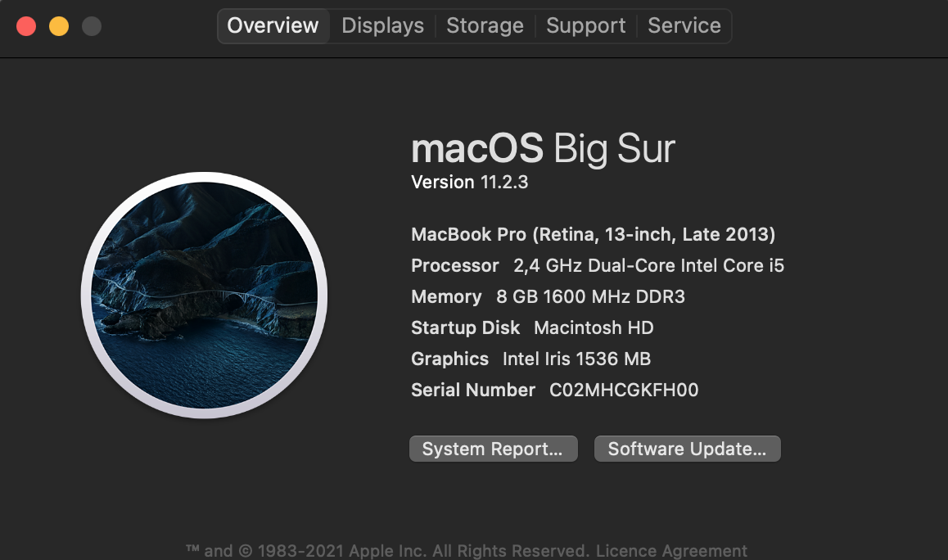Click the macOS Big Sur title
The width and height of the screenshot is (948, 560).
pos(543,149)
